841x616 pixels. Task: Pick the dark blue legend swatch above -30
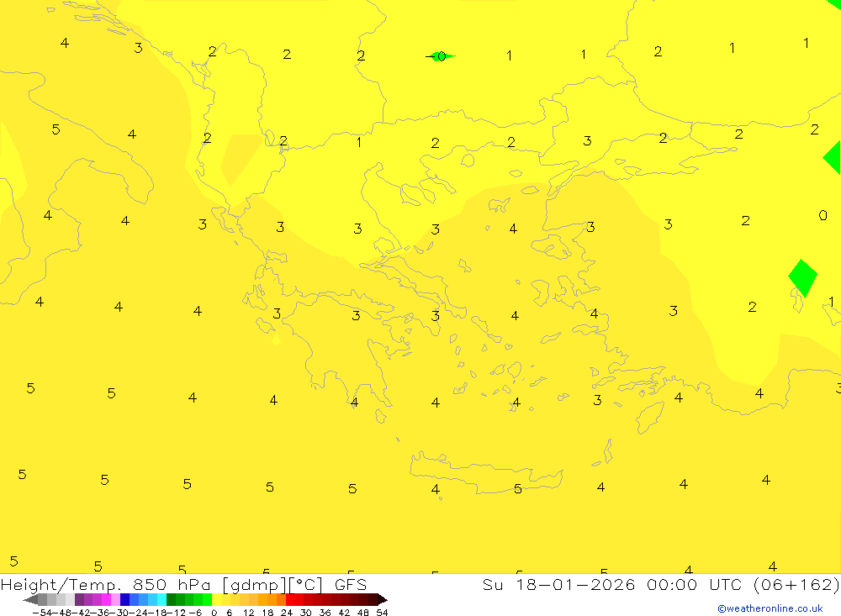(125, 599)
